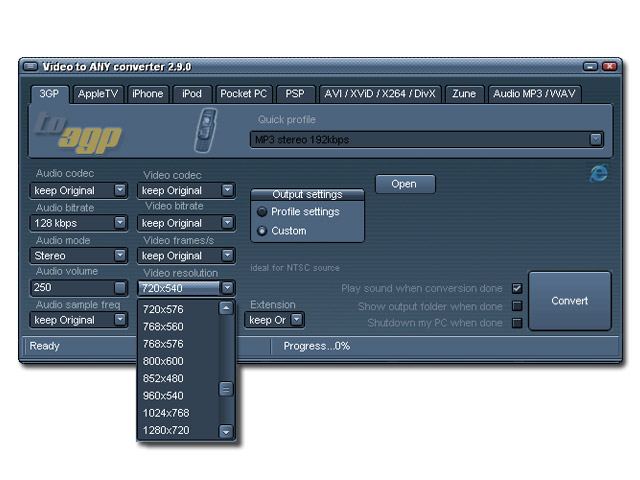Enable Show output folder when done

tap(517, 306)
